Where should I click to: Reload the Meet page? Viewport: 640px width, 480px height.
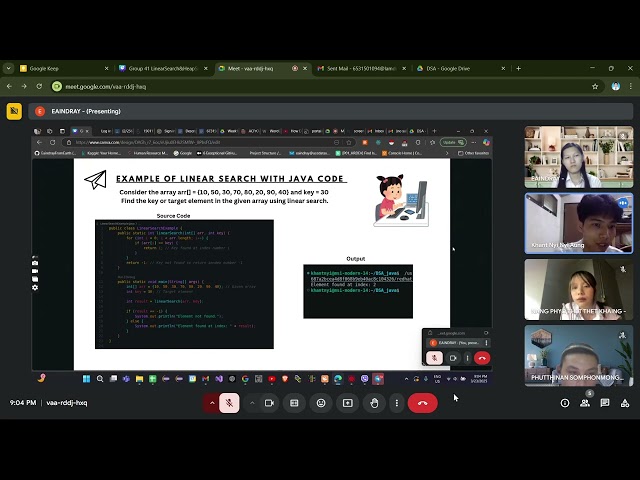39,87
